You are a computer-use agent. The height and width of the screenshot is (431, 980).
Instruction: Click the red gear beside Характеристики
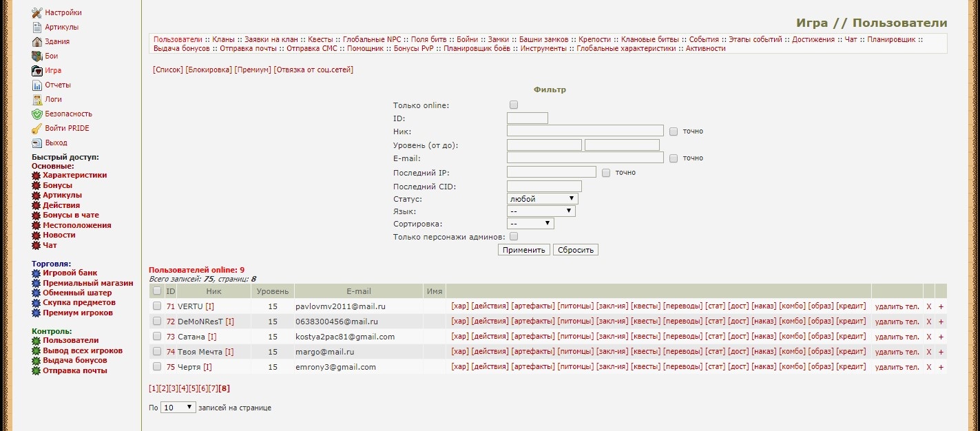[37, 176]
